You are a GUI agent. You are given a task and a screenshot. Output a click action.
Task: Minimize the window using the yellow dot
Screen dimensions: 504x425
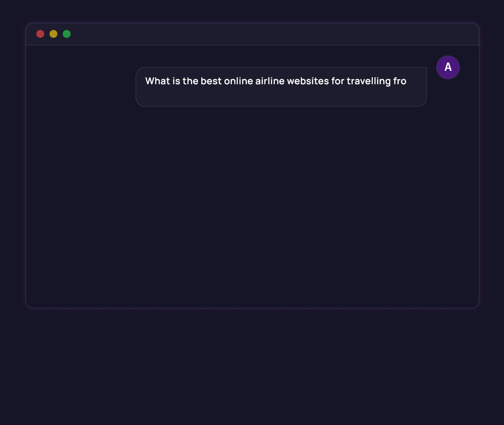(54, 34)
